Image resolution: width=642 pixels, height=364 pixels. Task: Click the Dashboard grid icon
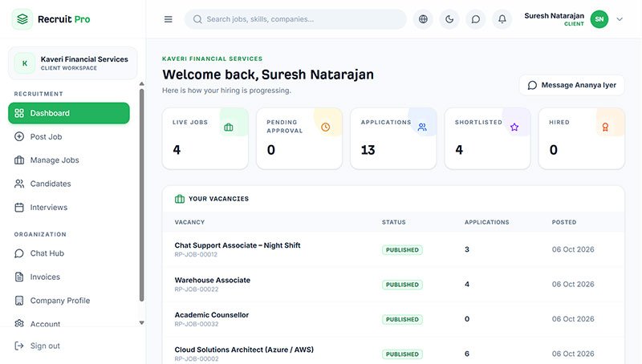[19, 113]
